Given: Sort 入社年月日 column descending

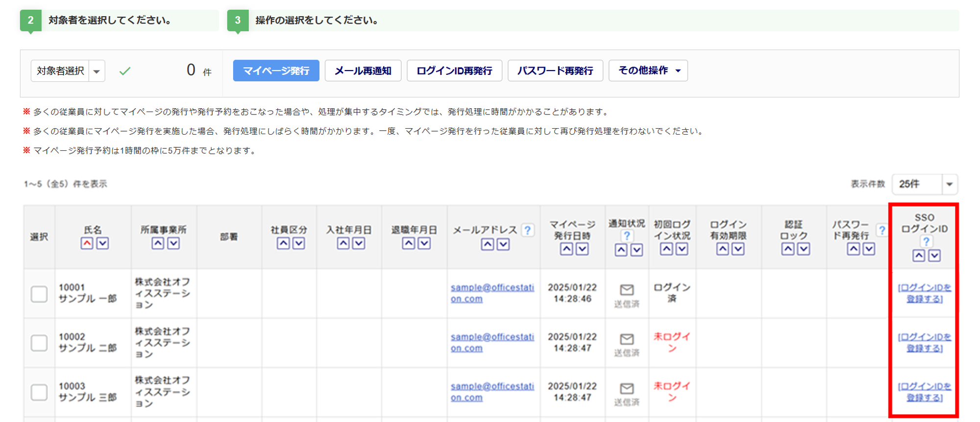Looking at the screenshot, I should pos(359,243).
